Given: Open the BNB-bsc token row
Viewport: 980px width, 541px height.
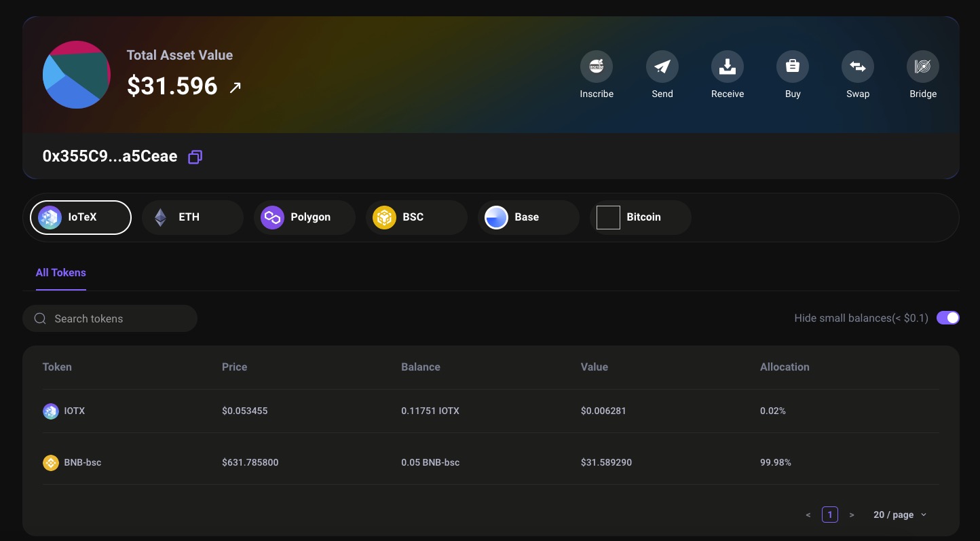Looking at the screenshot, I should [82, 462].
